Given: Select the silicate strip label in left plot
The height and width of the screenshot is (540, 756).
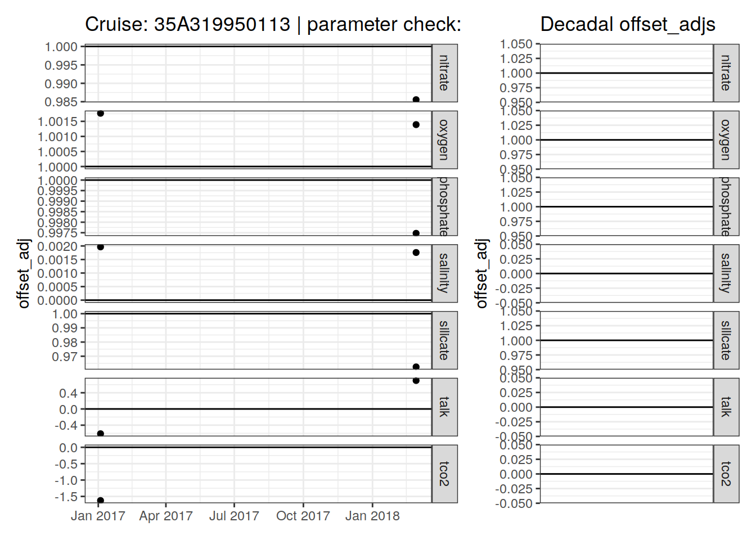Looking at the screenshot, I should [x=444, y=340].
